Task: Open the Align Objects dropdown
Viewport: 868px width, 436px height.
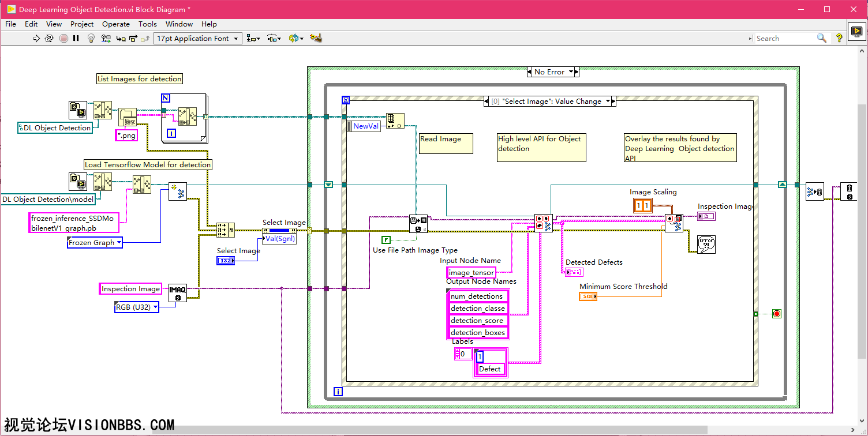Action: click(x=253, y=39)
